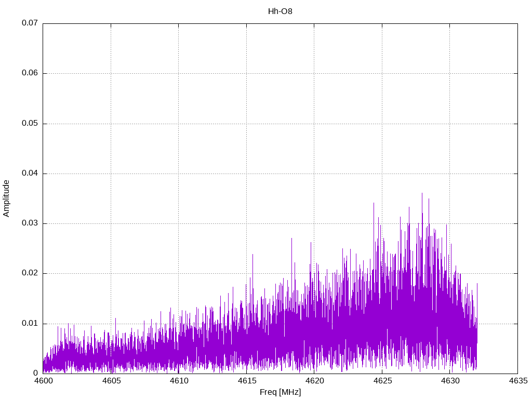Pick the 4620 x-axis tick label
The image size is (532, 399).
point(314,381)
